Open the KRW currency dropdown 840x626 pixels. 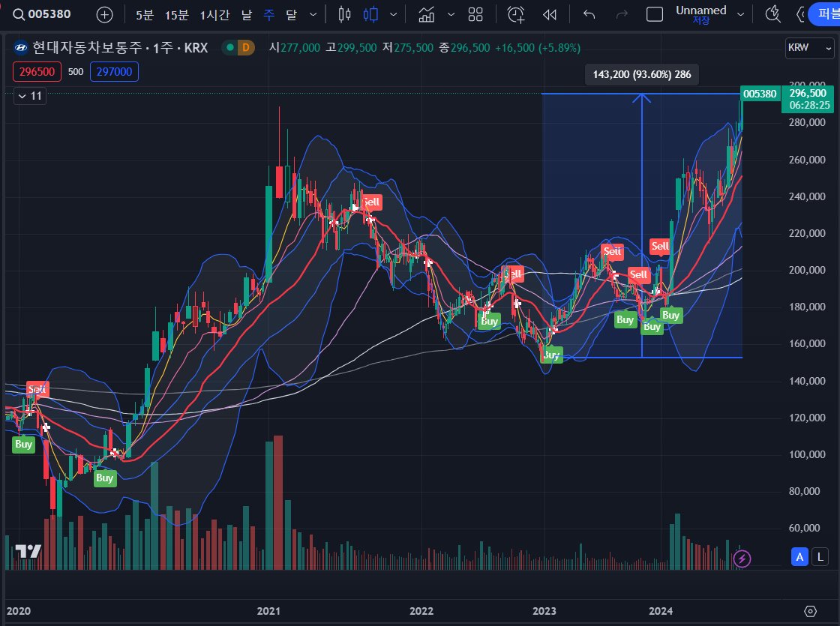(809, 48)
